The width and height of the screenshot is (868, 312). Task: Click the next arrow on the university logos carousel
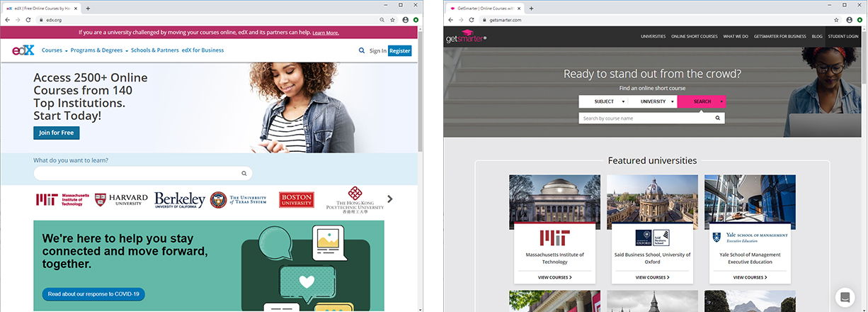pyautogui.click(x=390, y=199)
